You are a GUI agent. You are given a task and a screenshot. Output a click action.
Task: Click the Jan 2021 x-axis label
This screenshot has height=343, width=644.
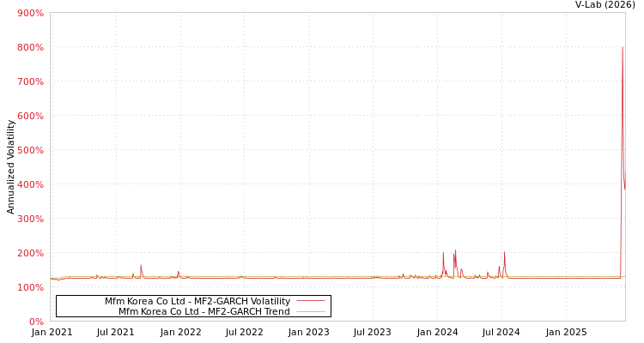coord(52,333)
